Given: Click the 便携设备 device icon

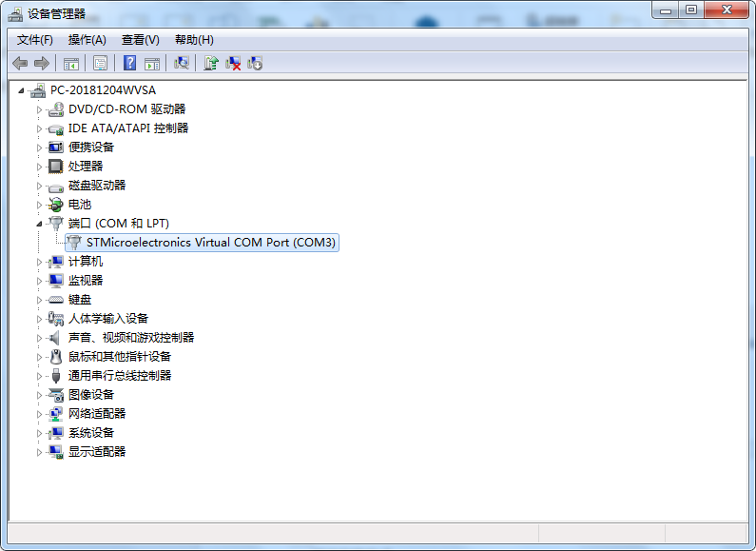Looking at the screenshot, I should coord(56,148).
